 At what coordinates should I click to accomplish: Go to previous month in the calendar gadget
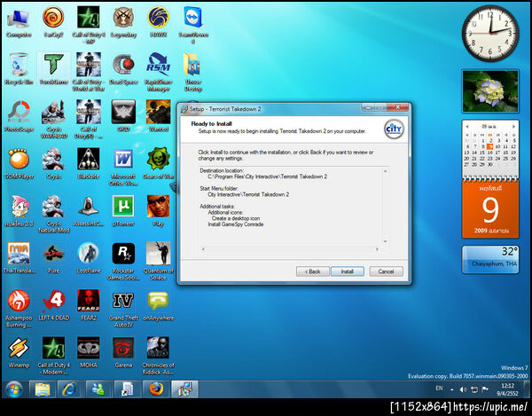pyautogui.click(x=467, y=127)
